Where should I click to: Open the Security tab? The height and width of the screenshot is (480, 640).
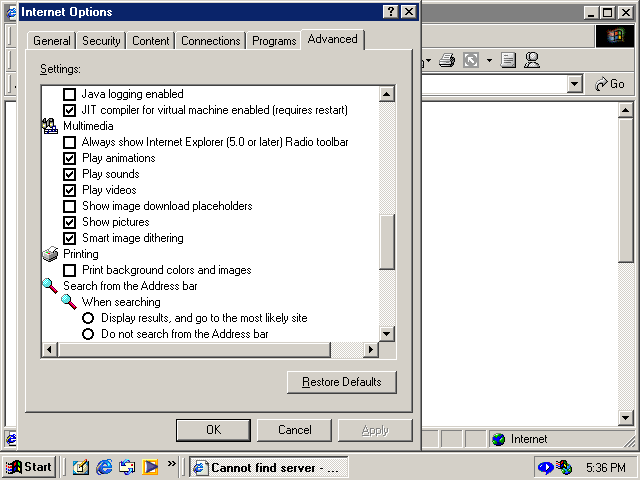(101, 41)
